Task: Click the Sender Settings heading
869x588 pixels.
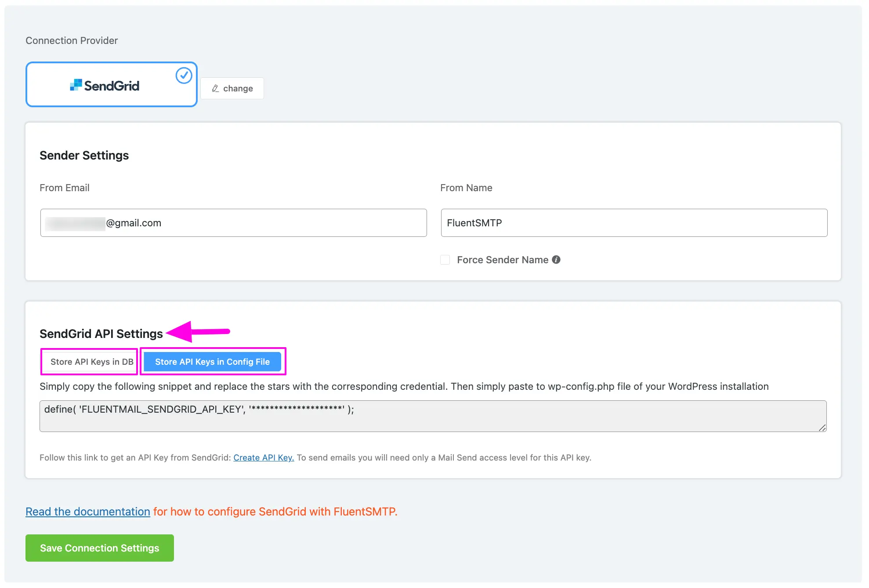Action: pos(84,156)
